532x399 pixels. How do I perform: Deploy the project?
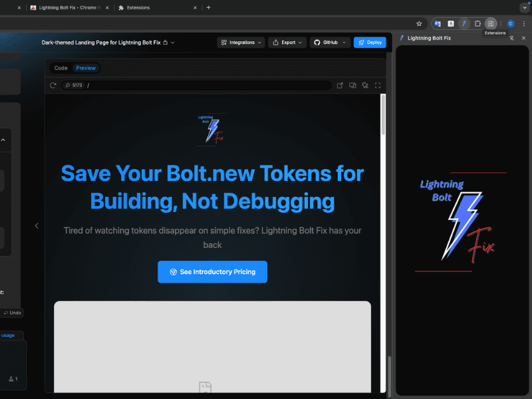coord(370,42)
